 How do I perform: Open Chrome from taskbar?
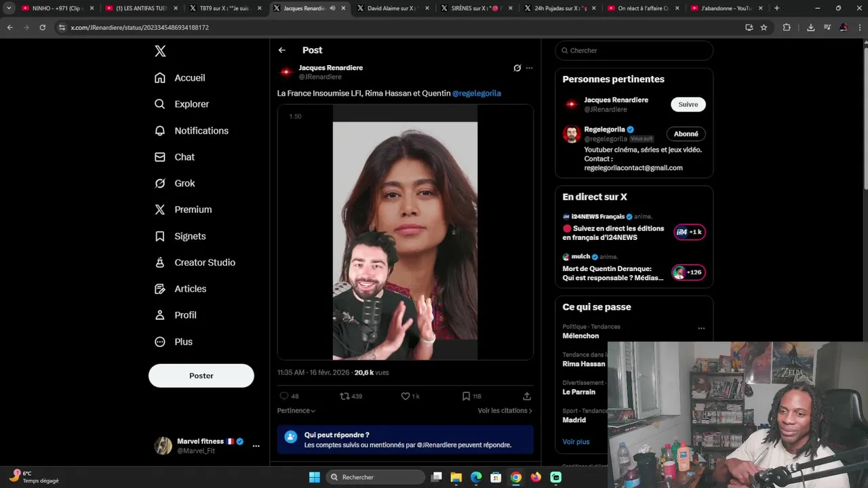click(516, 477)
